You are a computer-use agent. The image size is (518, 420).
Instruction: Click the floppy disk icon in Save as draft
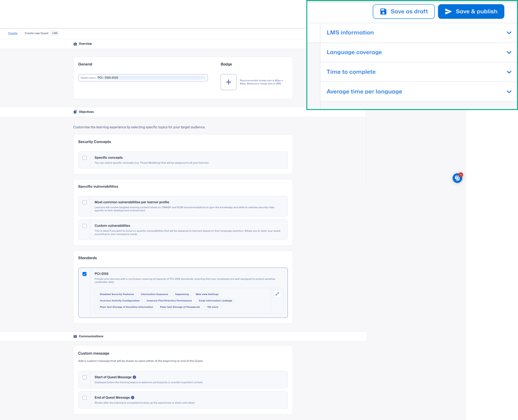(x=383, y=11)
